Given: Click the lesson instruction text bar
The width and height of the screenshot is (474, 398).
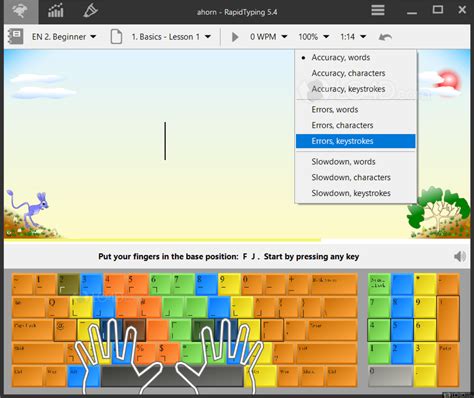Looking at the screenshot, I should pos(229,256).
